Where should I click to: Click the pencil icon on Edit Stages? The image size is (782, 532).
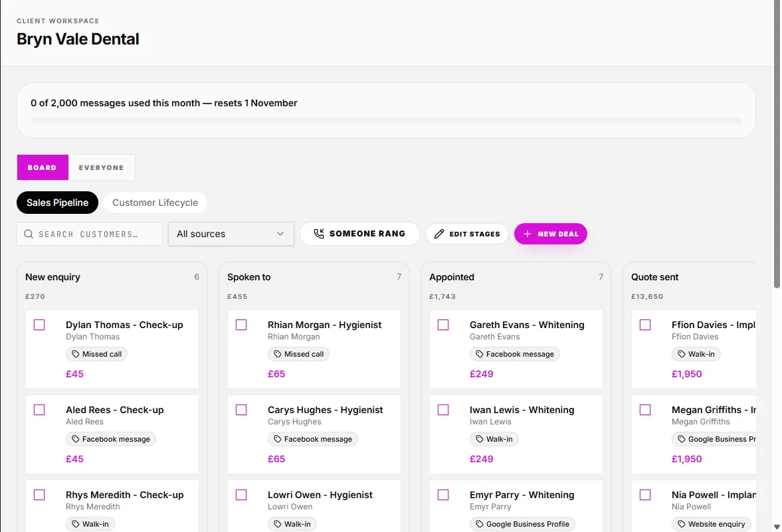coord(439,234)
